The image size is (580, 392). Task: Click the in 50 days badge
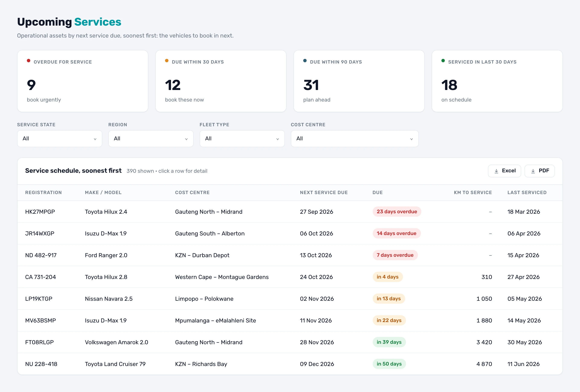389,364
